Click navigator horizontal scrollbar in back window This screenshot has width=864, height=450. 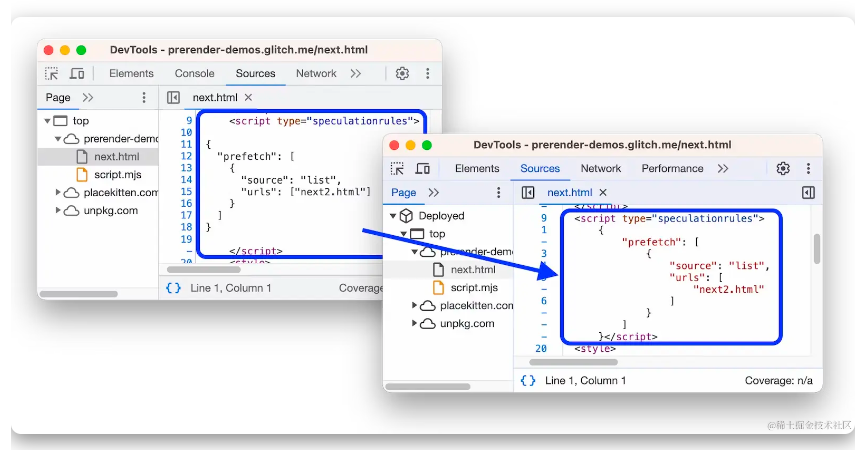coord(79,294)
